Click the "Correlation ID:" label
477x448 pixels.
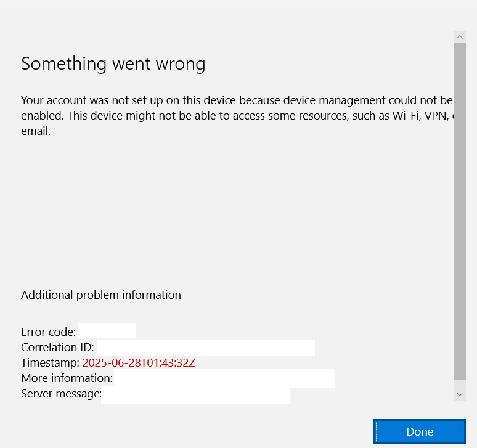pos(57,348)
